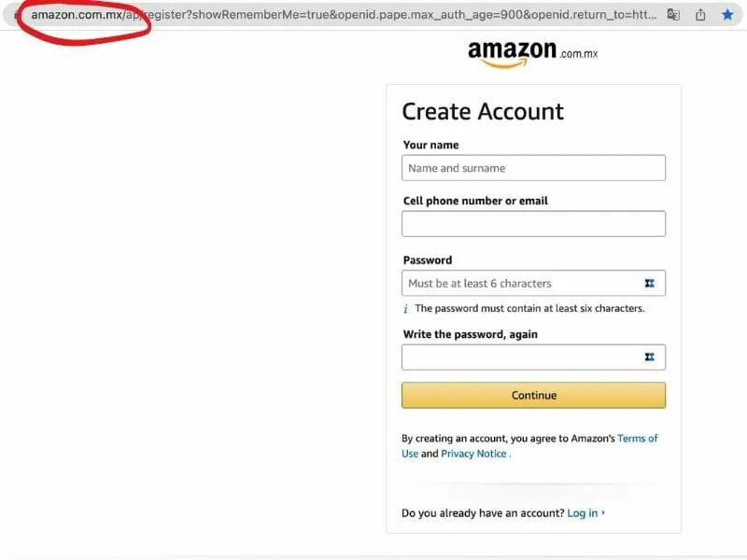Select the cell phone number or email field
Viewport: 747px width, 560px height.
(x=532, y=223)
